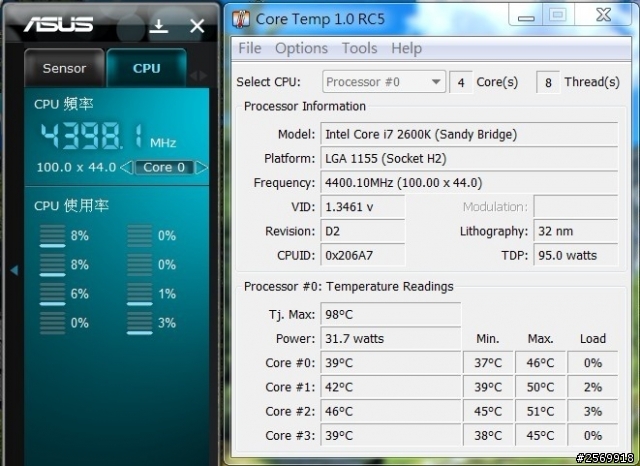Minimize the Core Temp window

pyautogui.click(x=526, y=16)
